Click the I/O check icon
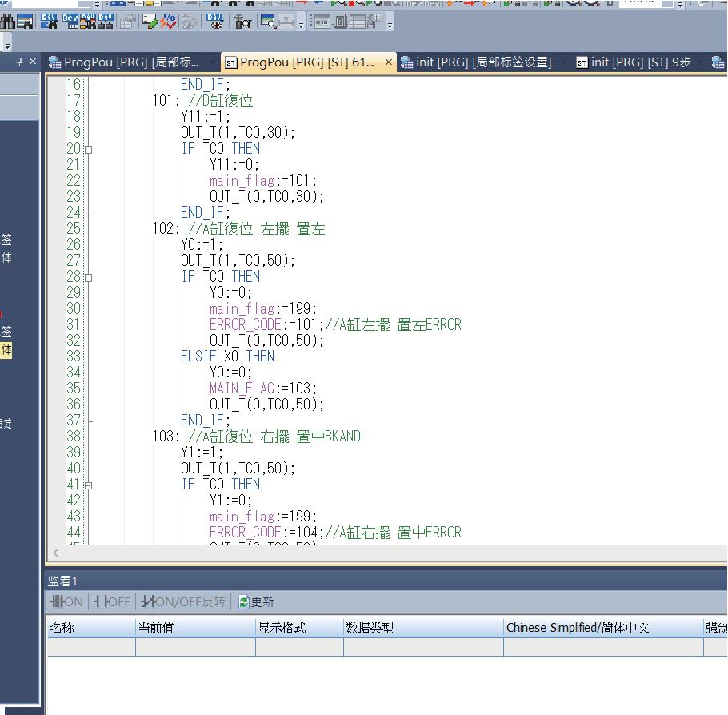This screenshot has height=715, width=728. click(169, 22)
